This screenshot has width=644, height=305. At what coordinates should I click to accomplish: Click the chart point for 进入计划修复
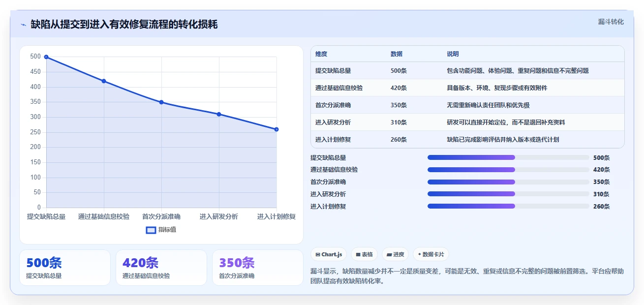point(276,129)
